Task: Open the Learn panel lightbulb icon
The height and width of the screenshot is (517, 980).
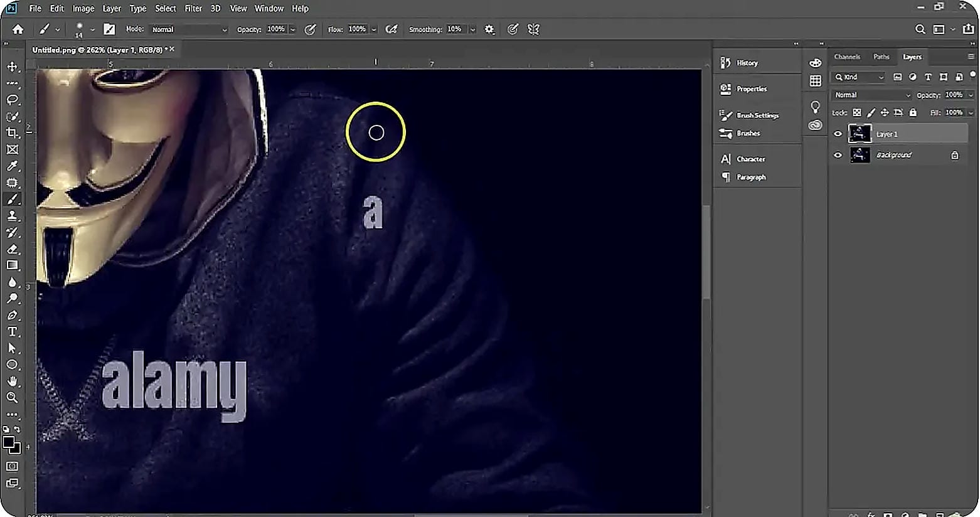Action: (815, 107)
